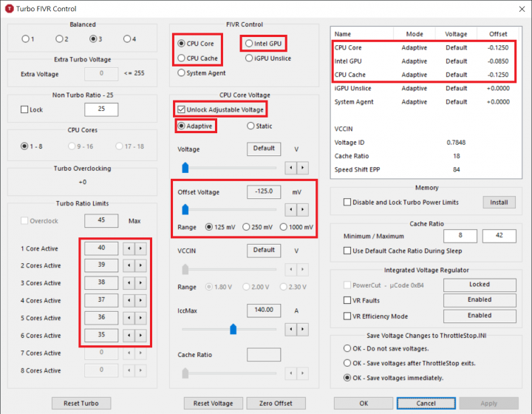Select CPU Core row in voltage table
The image size is (532, 414).
click(424, 47)
